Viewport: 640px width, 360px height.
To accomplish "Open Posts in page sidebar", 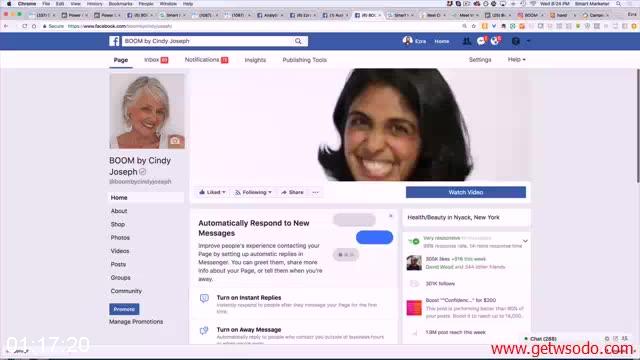I will pos(118,264).
